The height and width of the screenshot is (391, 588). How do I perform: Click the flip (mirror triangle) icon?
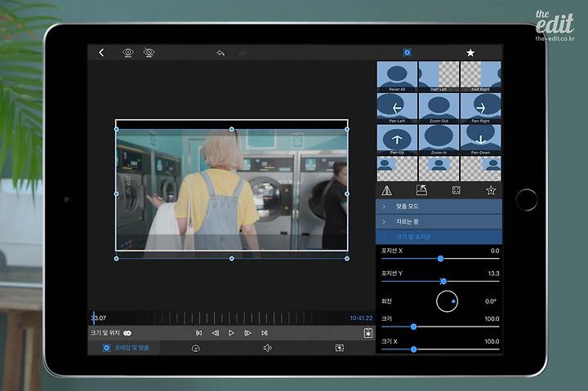coord(386,190)
